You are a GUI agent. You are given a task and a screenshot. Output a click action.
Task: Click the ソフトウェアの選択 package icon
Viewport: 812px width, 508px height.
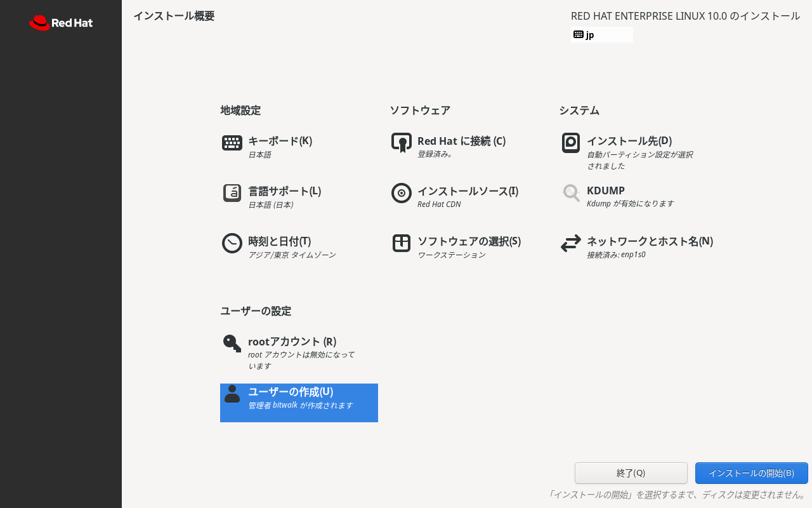click(x=402, y=243)
